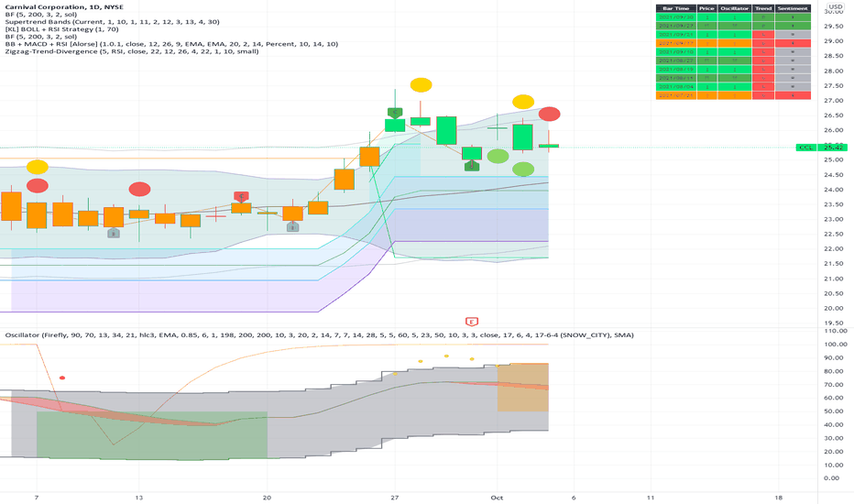Select the BB + MACD + RSI [Alorse] legend

171,44
